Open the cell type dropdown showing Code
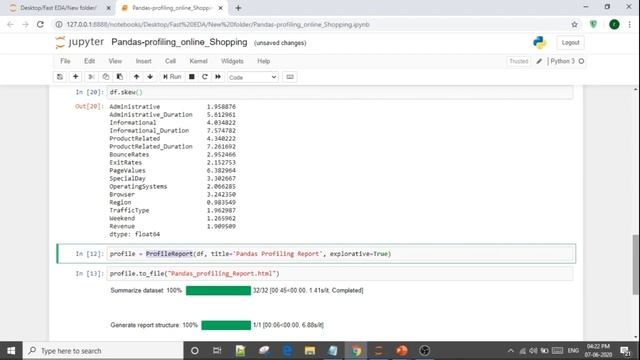This screenshot has width=640, height=360. pyautogui.click(x=253, y=77)
